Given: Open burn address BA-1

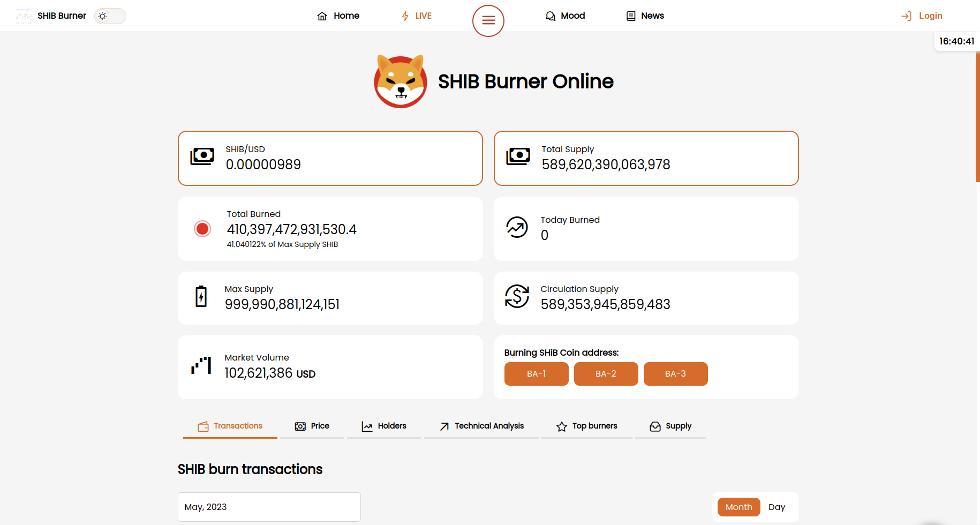Looking at the screenshot, I should [537, 374].
